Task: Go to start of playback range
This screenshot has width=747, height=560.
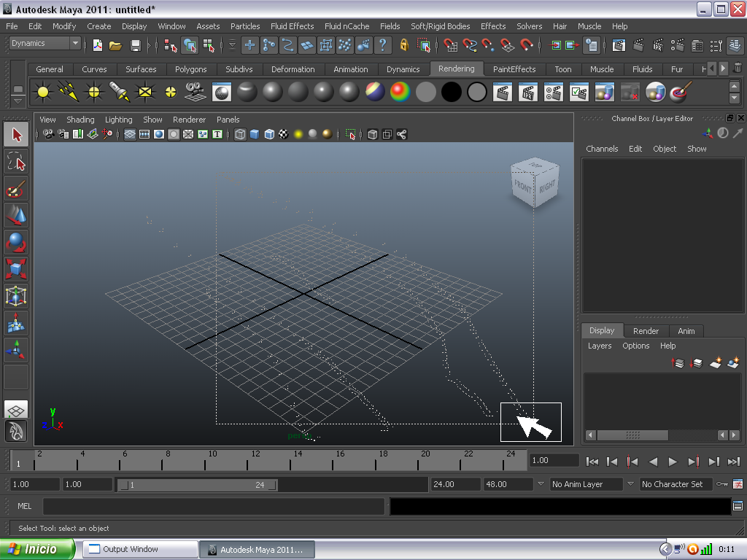Action: [x=592, y=462]
